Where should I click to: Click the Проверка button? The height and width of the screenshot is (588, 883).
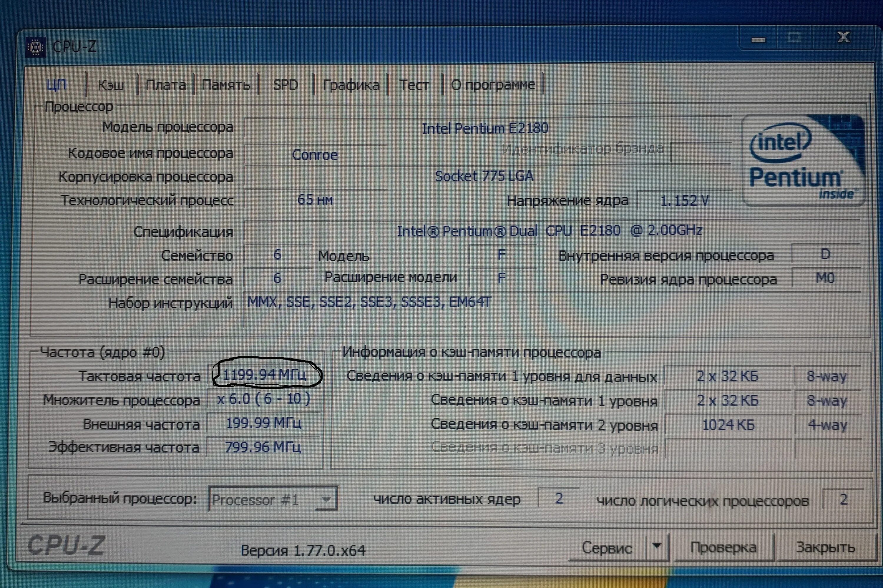point(723,547)
